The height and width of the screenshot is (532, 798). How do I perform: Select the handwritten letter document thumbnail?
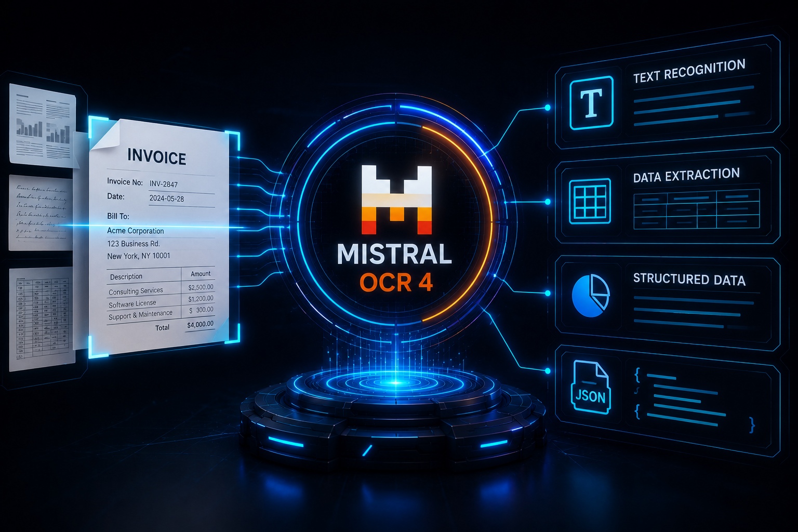click(x=41, y=212)
